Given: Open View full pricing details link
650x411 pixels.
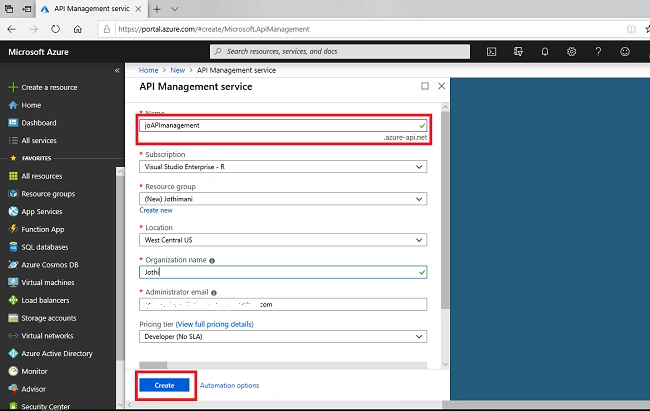Looking at the screenshot, I should click(215, 324).
